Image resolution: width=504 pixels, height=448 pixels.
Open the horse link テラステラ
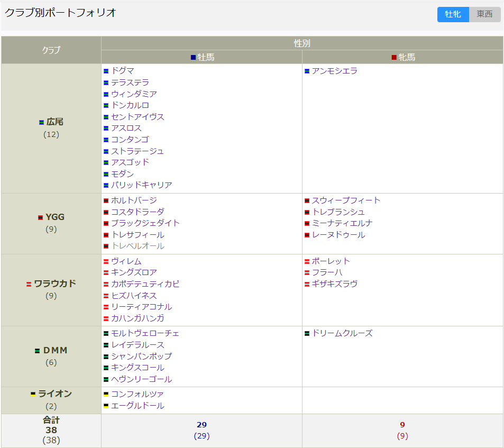(130, 83)
